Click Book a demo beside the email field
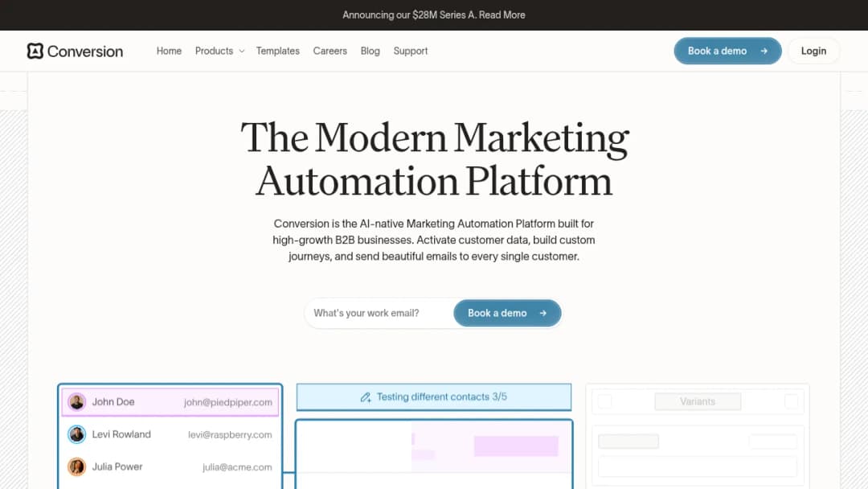This screenshot has width=868, height=489. [507, 313]
